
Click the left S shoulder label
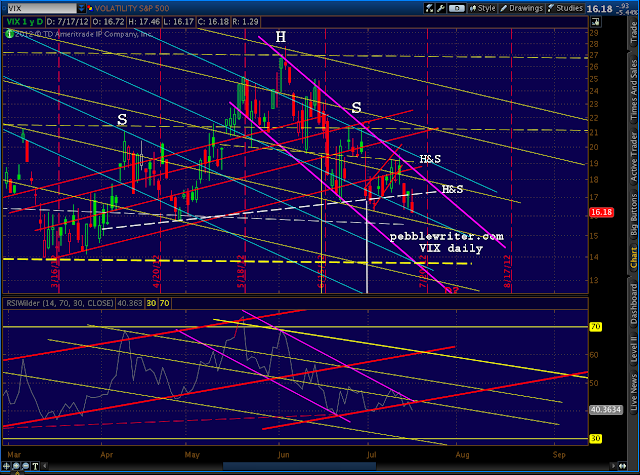click(122, 120)
